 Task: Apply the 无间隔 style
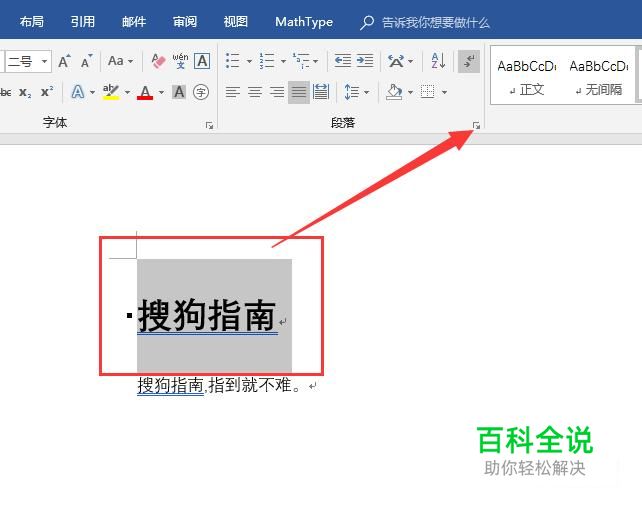pos(599,76)
